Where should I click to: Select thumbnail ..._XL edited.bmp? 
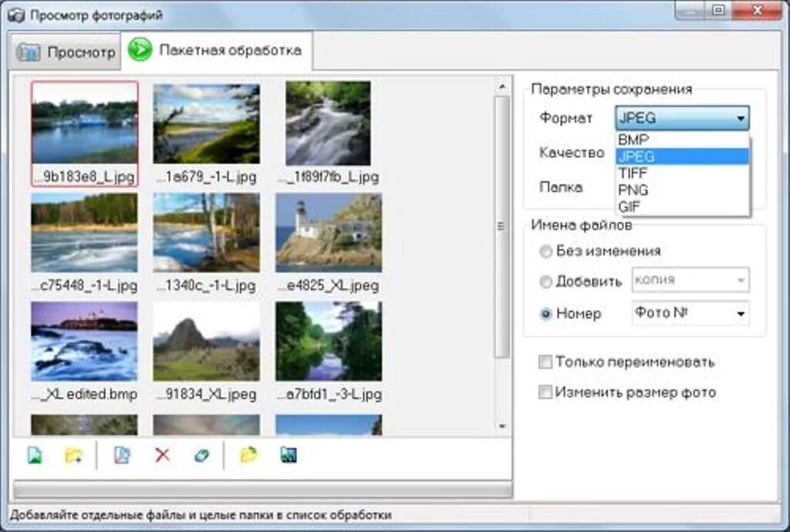pyautogui.click(x=84, y=352)
